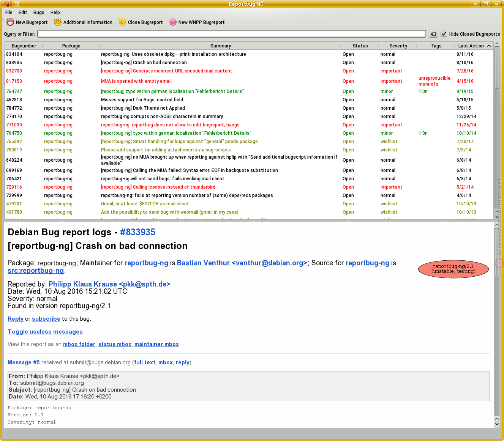Select bug row 834104
Viewport: 504px width, 441px height.
[x=249, y=54]
